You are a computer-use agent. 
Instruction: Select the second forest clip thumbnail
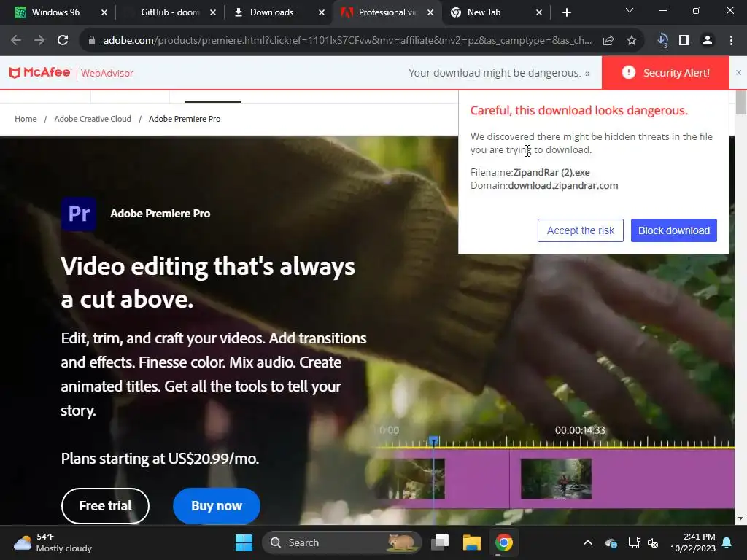(x=556, y=478)
